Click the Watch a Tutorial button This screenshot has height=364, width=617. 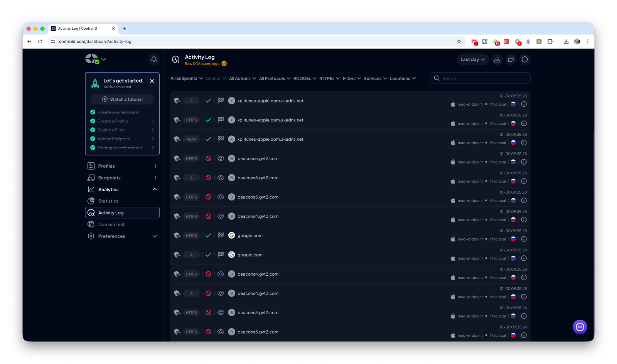coord(122,99)
